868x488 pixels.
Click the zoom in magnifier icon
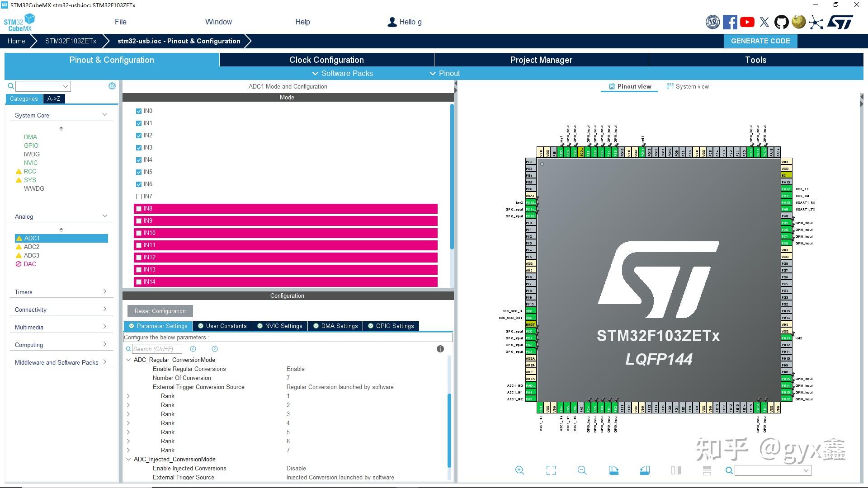click(519, 470)
